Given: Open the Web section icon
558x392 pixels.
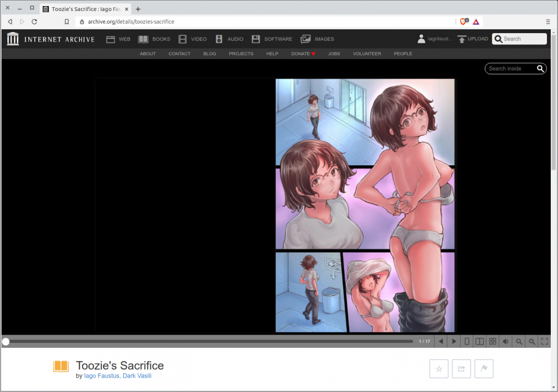Looking at the screenshot, I should click(110, 39).
